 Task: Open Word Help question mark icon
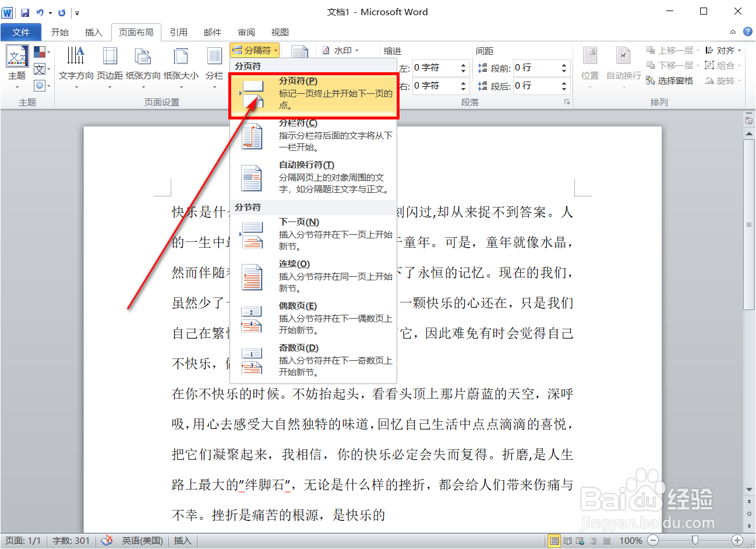click(748, 32)
